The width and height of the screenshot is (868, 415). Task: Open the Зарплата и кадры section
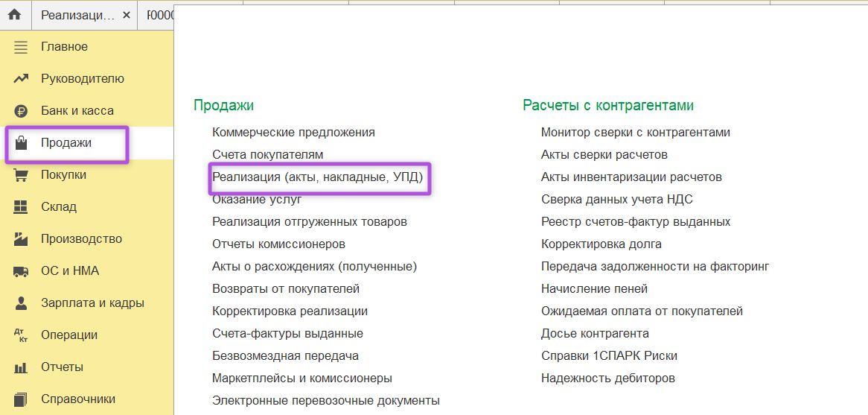pos(92,303)
